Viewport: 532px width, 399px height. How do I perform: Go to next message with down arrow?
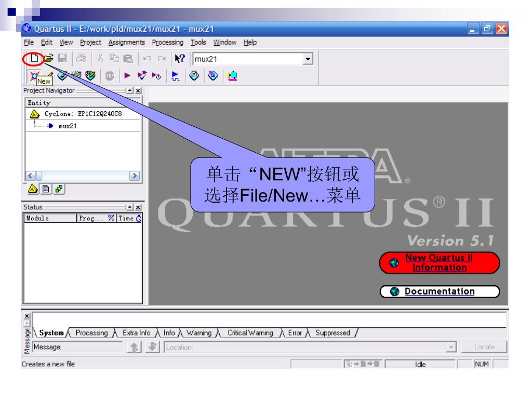153,347
